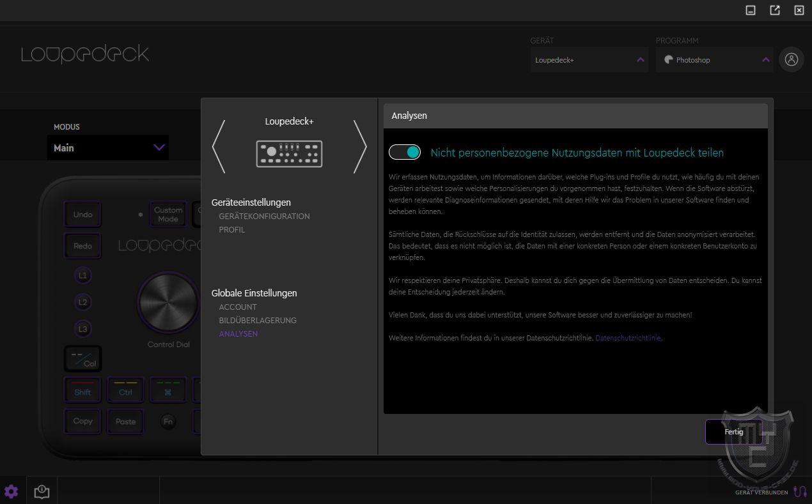Viewport: 812px width, 504px height.
Task: Toggle sharing of non-personal usage data
Action: pos(405,152)
